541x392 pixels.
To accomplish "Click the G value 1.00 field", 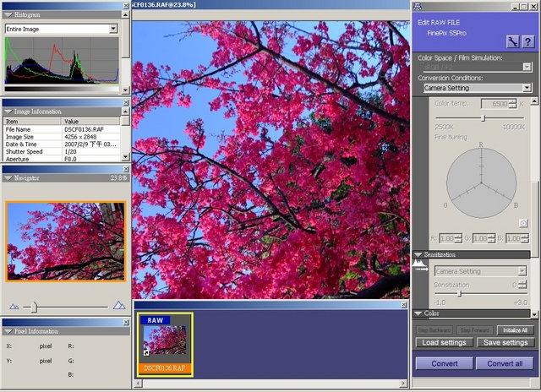I will (480, 238).
